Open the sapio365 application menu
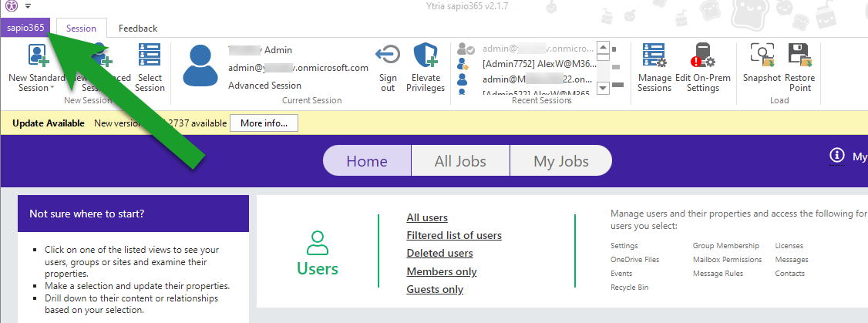868x323 pixels. click(x=26, y=28)
